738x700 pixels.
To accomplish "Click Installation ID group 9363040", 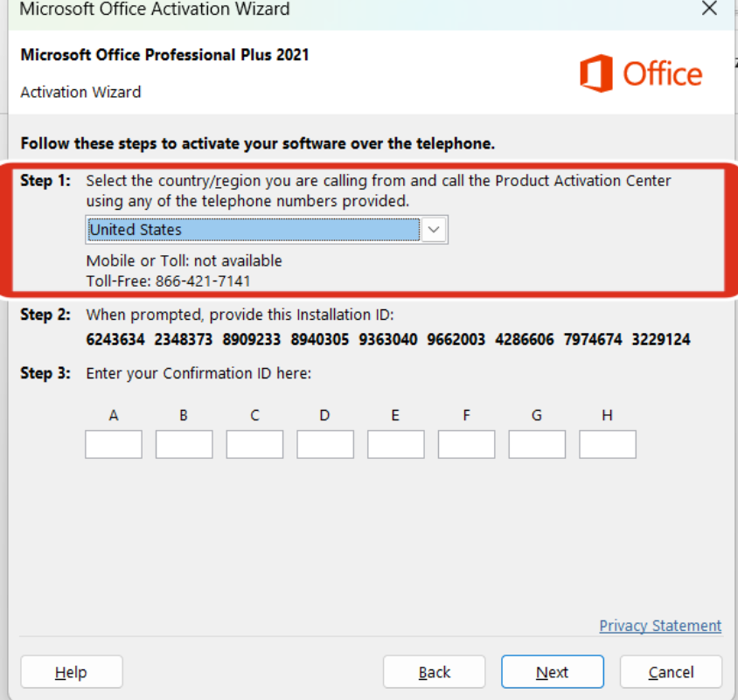I will click(388, 339).
